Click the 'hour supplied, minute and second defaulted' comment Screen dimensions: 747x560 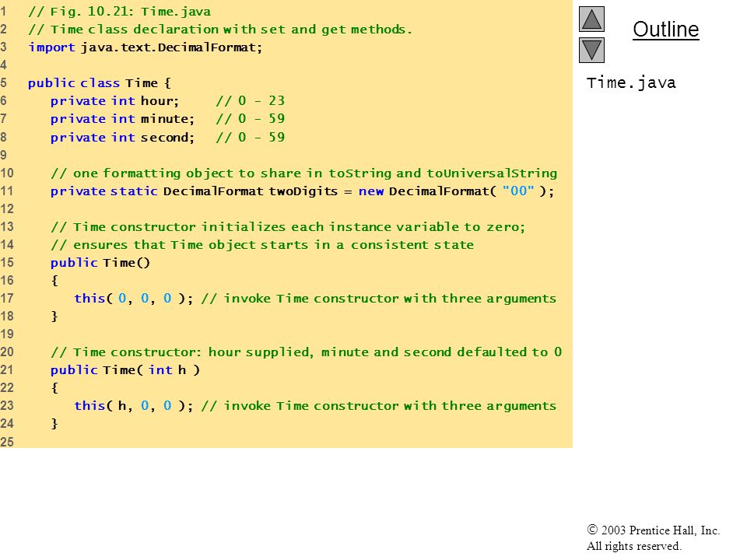pos(306,352)
